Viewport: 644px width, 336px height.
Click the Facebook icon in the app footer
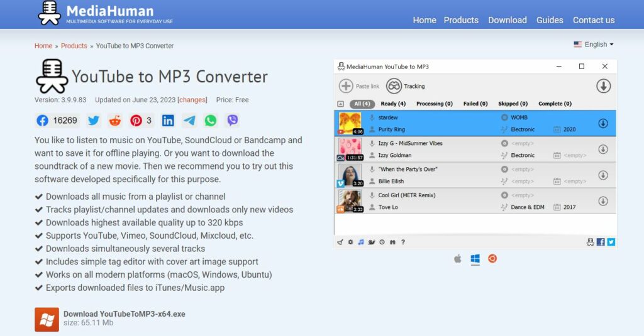click(x=601, y=242)
